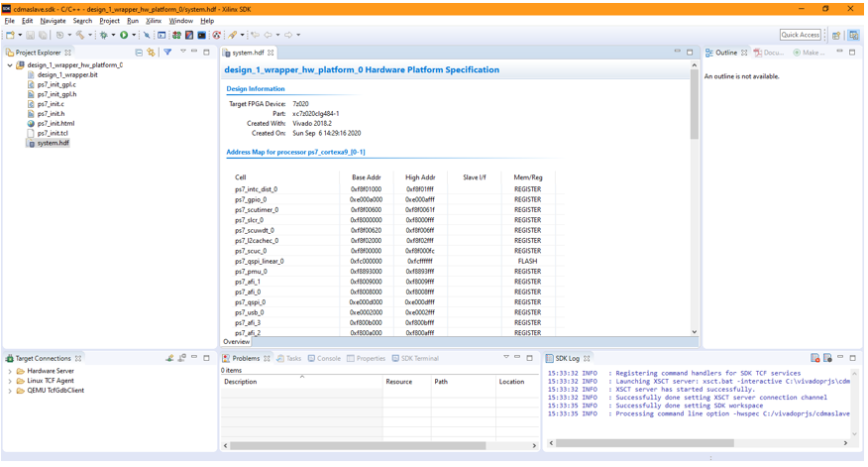The width and height of the screenshot is (868, 467).
Task: Open the Run dropdown arrow
Action: (x=134, y=35)
